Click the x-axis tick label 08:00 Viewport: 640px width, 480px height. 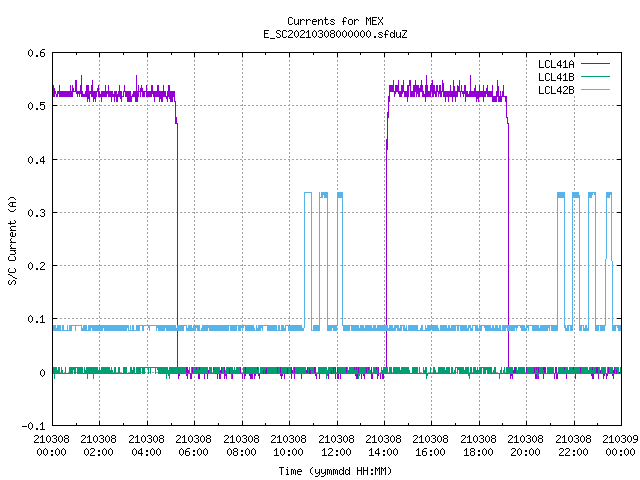coord(241,452)
